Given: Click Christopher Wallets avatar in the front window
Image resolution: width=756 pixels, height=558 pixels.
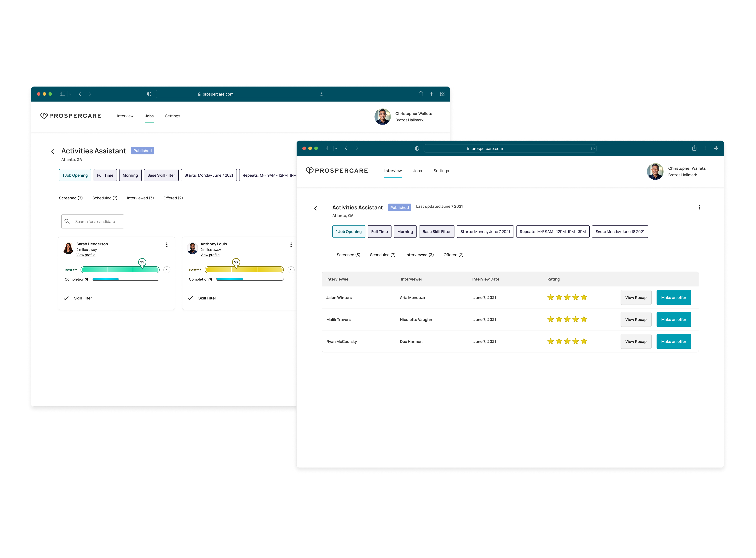Looking at the screenshot, I should pyautogui.click(x=655, y=172).
